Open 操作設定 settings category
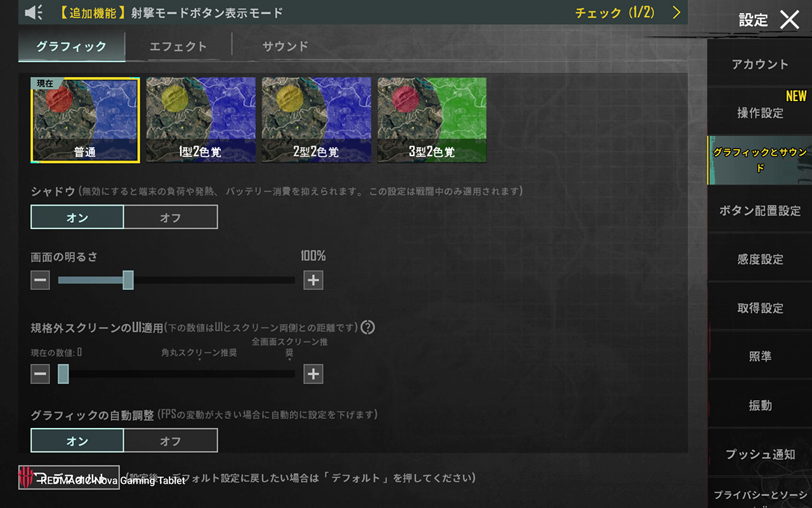This screenshot has height=508, width=812. pos(760,113)
